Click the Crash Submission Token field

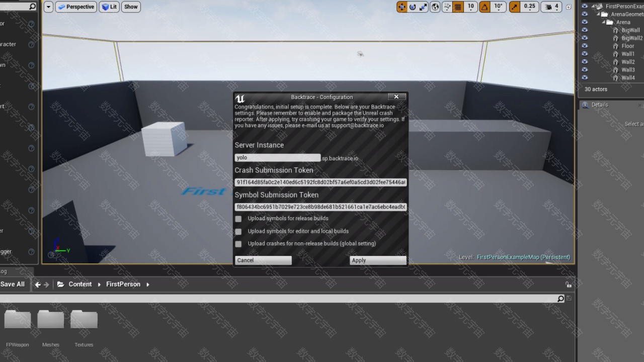coord(320,182)
